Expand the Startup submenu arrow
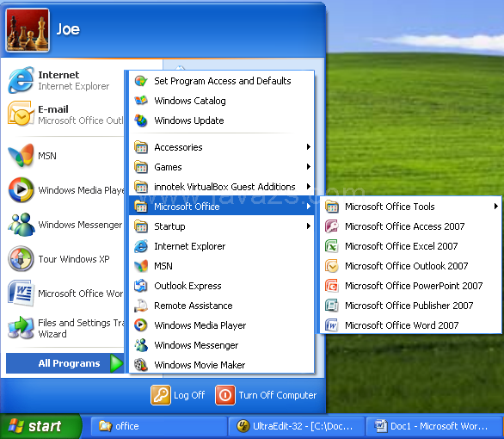 pos(309,226)
